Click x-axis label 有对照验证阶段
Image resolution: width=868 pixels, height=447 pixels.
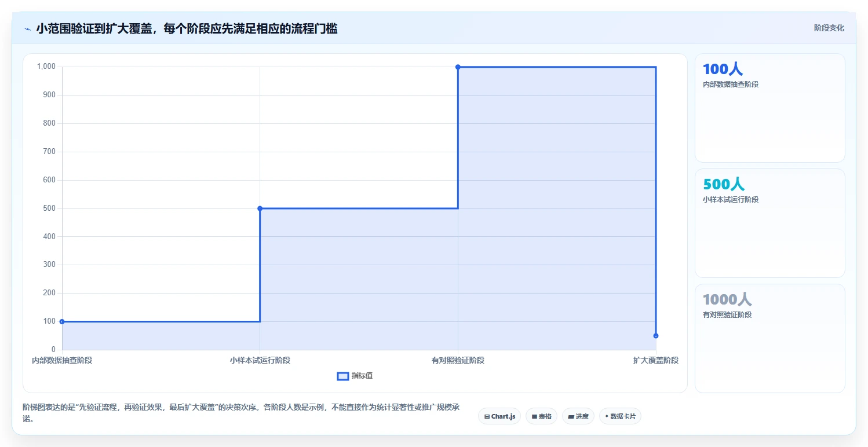(458, 360)
